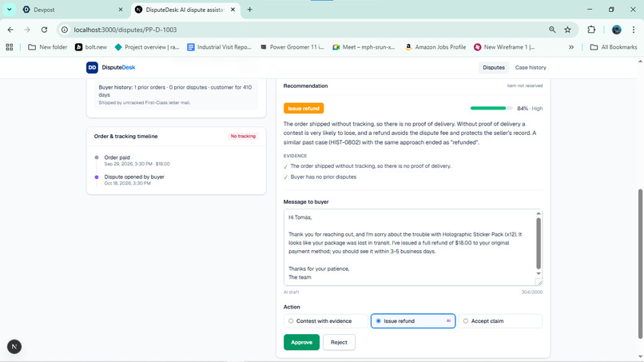The height and width of the screenshot is (362, 644).
Task: Open the Meet mph-srun bookmark
Action: (x=364, y=47)
